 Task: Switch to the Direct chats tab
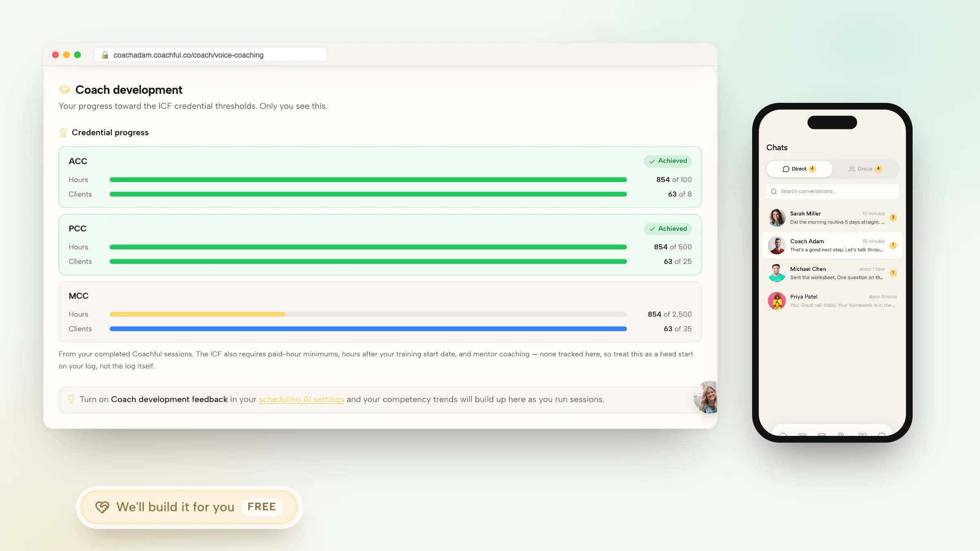click(799, 169)
